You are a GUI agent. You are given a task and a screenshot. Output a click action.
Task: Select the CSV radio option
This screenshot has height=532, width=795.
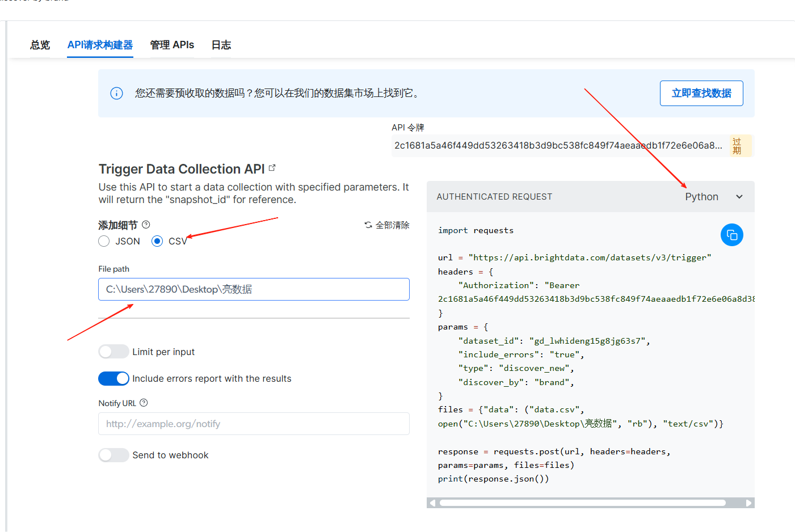157,241
